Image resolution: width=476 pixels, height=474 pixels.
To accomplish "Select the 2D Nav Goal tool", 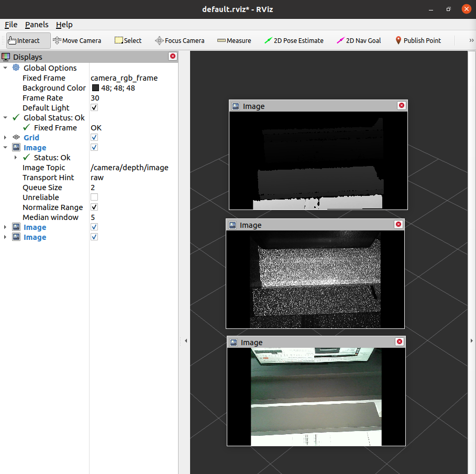I will click(359, 40).
